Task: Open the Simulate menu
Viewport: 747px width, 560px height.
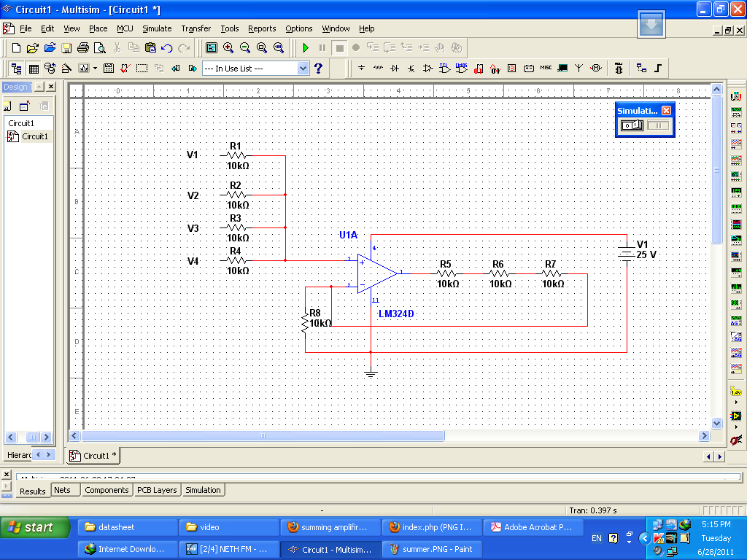Action: [x=157, y=28]
